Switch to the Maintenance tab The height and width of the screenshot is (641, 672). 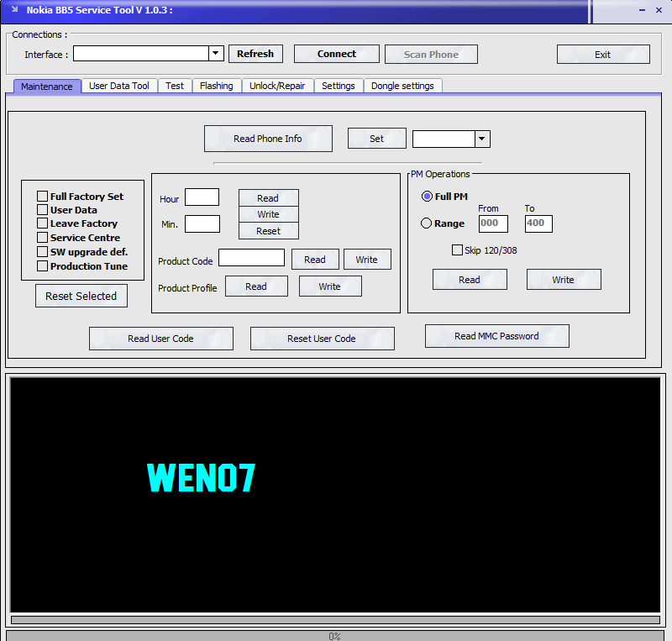click(x=47, y=87)
